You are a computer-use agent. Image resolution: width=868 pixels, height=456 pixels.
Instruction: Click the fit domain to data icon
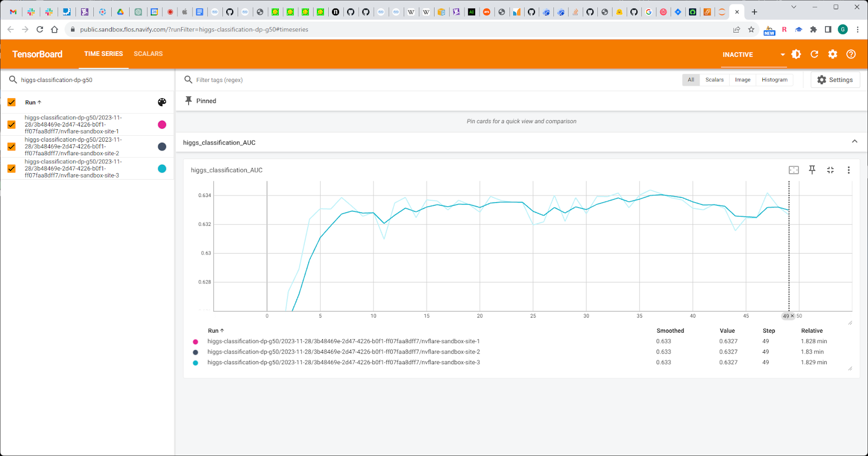coord(794,170)
